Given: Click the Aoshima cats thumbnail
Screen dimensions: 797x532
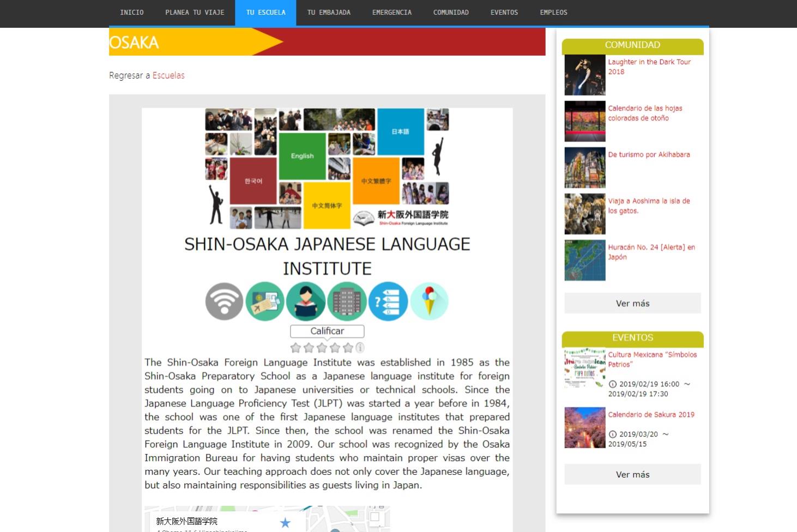Looking at the screenshot, I should 585,214.
